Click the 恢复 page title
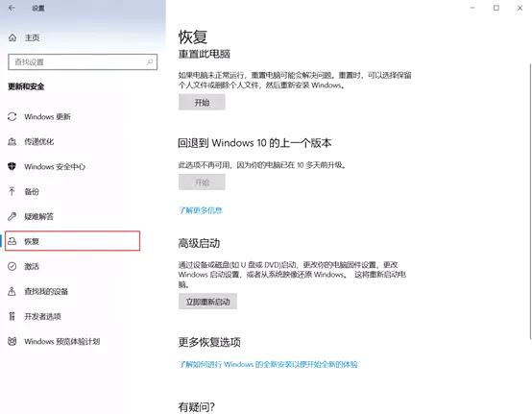Viewport: 532px width, 414px height. click(x=193, y=37)
